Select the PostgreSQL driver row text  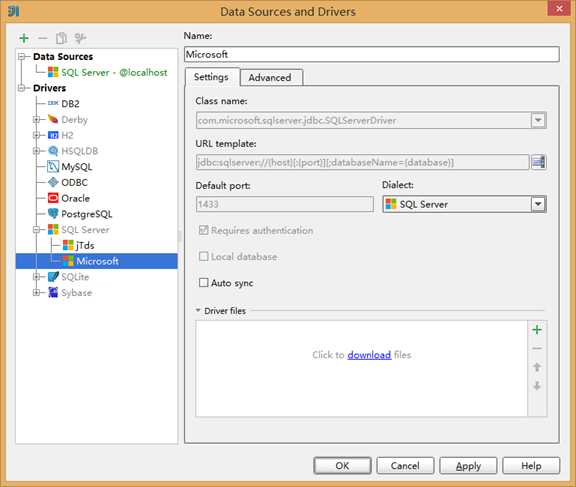tap(87, 214)
